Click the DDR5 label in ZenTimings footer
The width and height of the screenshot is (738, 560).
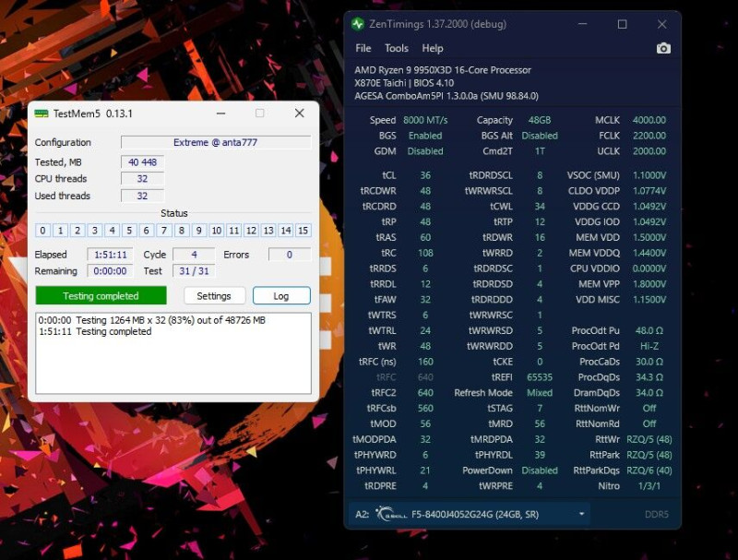click(656, 515)
